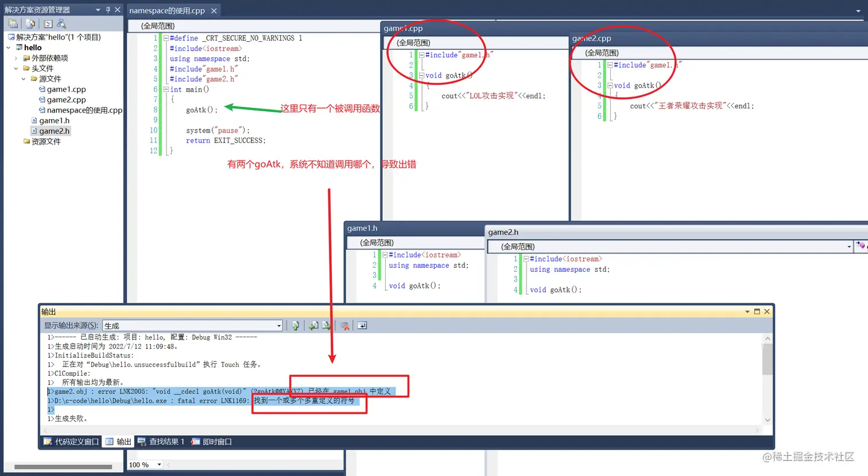The width and height of the screenshot is (868, 476).
Task: Close the Solution Explorer panel
Action: pyautogui.click(x=118, y=10)
